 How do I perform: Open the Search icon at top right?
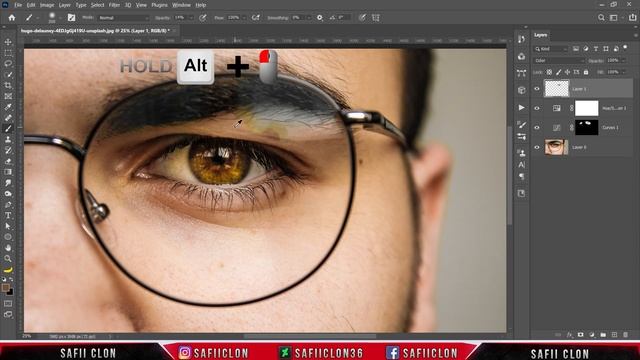point(601,18)
